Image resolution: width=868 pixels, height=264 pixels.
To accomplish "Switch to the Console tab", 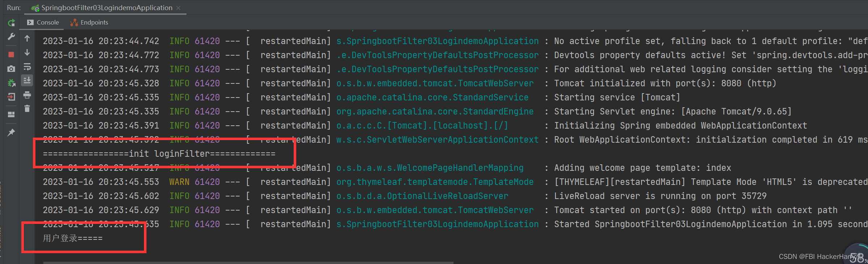I will (43, 22).
